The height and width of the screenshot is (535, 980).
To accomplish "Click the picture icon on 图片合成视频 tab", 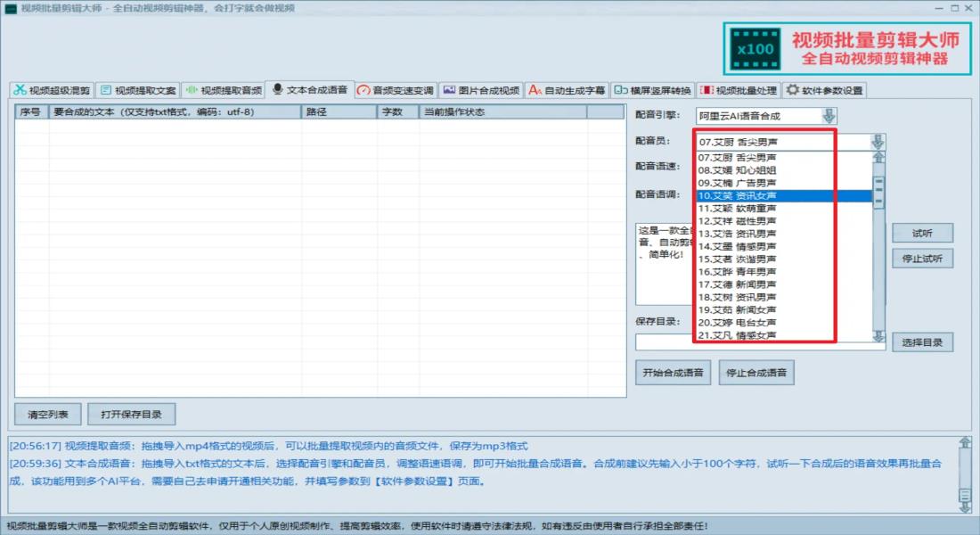I will [449, 90].
